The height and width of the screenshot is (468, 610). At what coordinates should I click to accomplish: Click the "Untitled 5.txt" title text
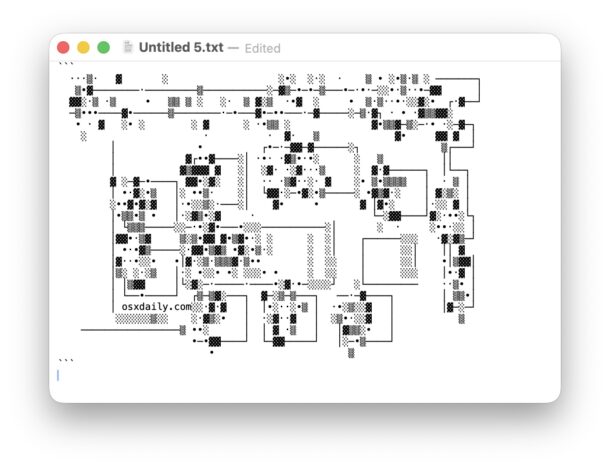181,47
